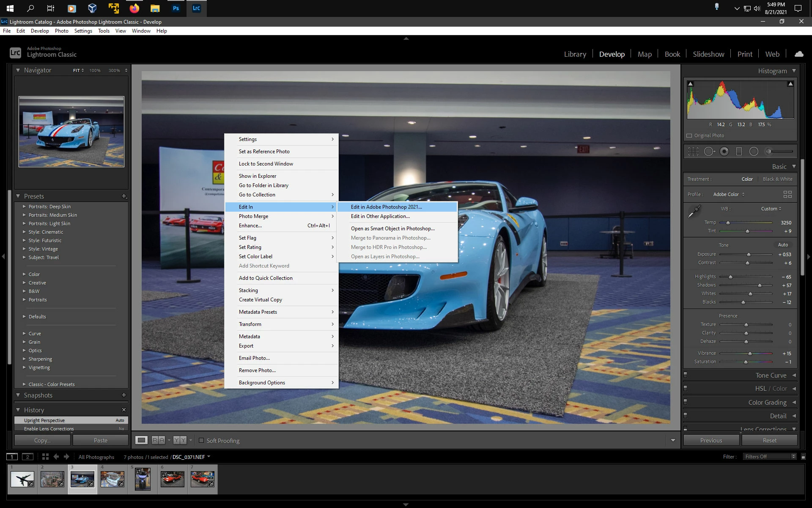Select the Spot Removal tool
This screenshot has width=812, height=508.
[x=709, y=152]
